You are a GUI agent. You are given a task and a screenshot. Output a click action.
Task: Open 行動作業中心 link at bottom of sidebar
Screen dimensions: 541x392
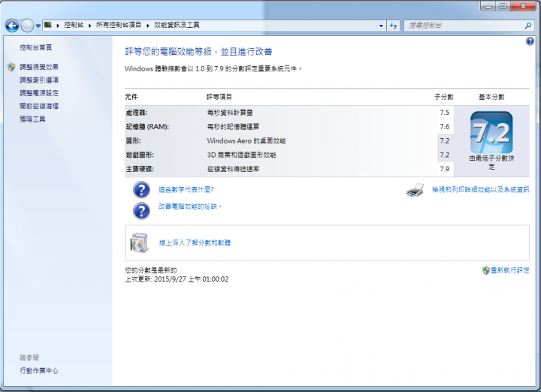[x=39, y=371]
